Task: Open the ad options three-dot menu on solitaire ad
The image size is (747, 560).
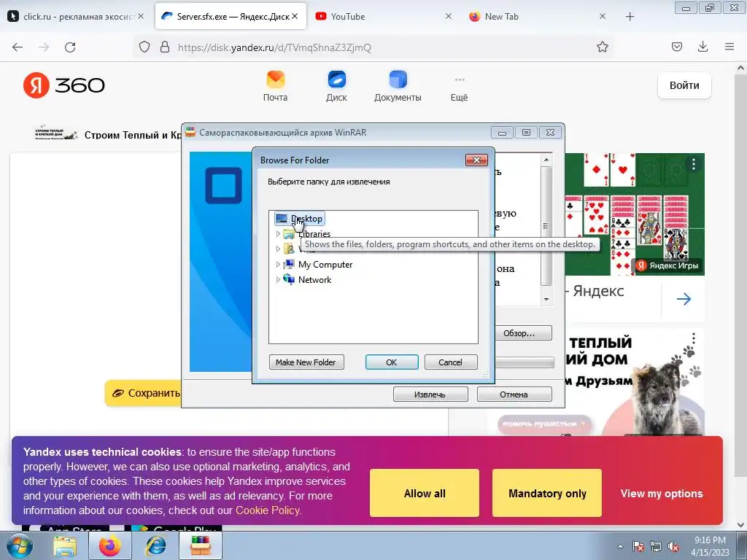Action: (x=694, y=165)
